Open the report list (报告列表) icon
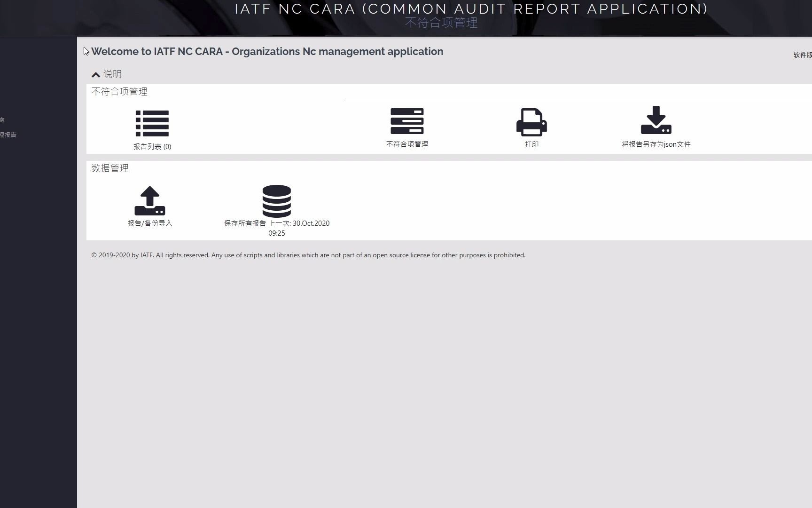This screenshot has height=508, width=812. pos(152,123)
